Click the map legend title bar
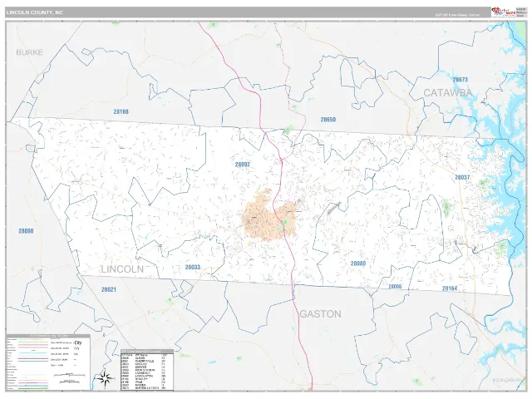Image resolution: width=532 pixels, height=399 pixels. pos(48,336)
